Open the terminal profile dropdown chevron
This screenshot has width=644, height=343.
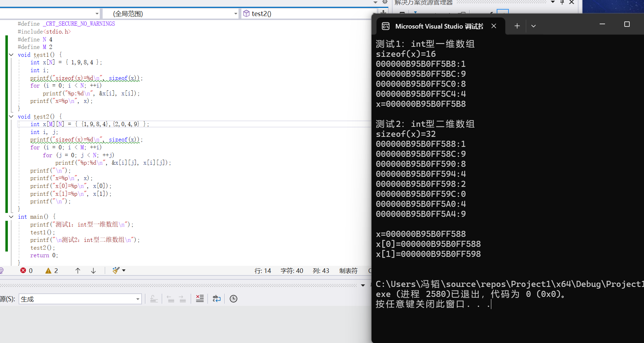click(x=534, y=26)
